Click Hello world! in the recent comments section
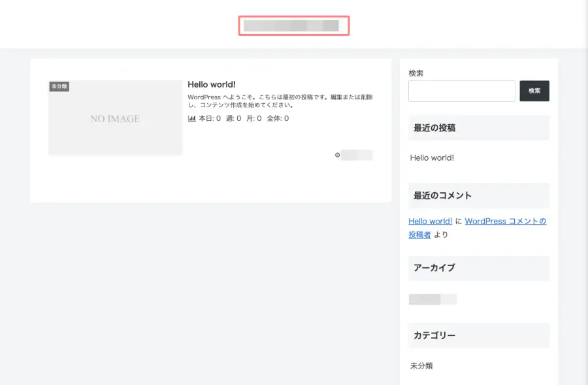The height and width of the screenshot is (385, 588). (430, 221)
